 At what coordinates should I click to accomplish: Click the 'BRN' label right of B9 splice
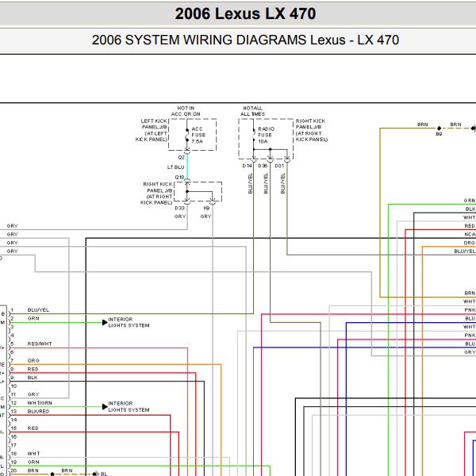pyautogui.click(x=455, y=125)
